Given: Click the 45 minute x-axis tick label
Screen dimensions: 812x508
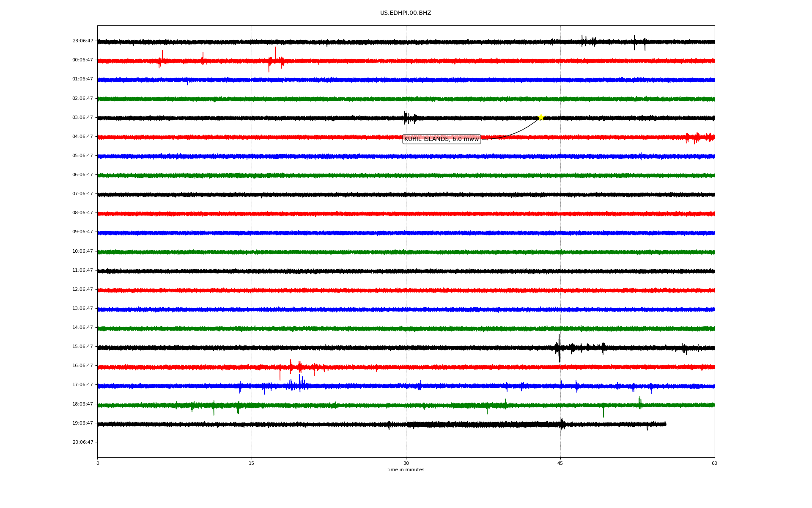Looking at the screenshot, I should coord(560,464).
